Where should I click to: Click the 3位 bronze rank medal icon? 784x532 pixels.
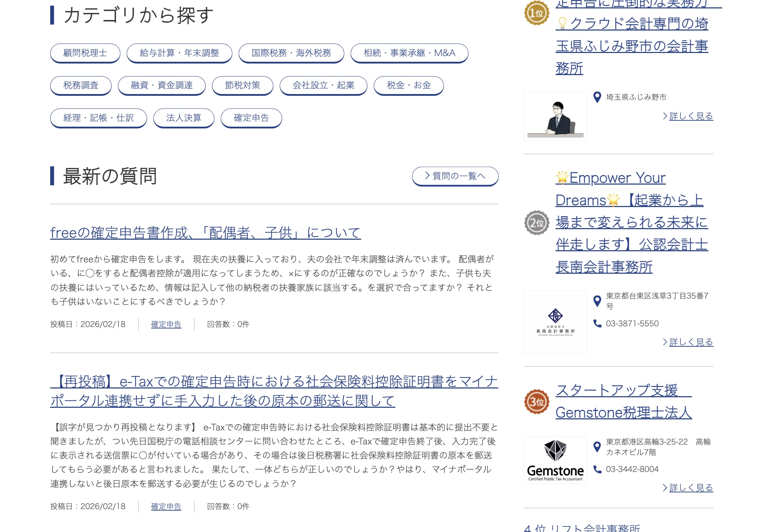pos(537,401)
